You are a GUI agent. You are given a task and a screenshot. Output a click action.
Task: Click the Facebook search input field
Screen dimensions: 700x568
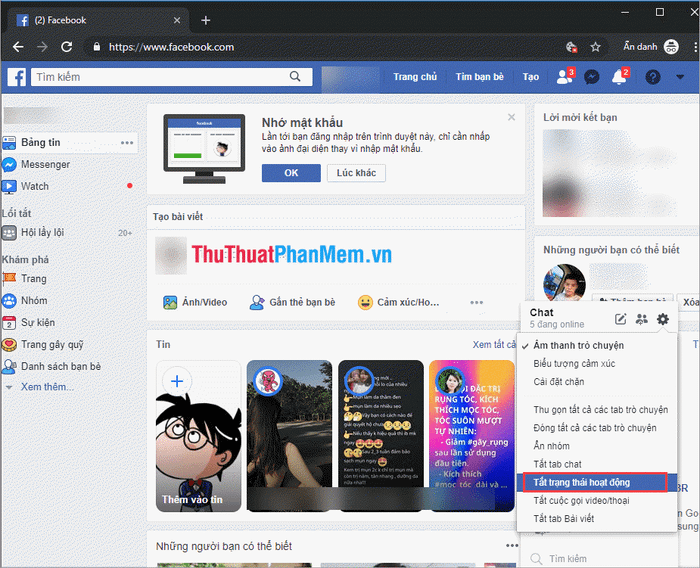160,76
